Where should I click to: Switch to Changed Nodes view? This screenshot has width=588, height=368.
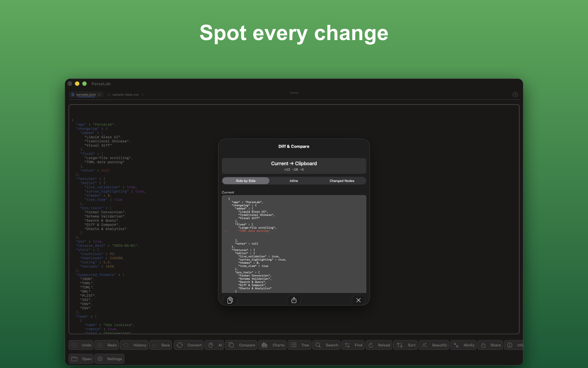[x=342, y=181]
